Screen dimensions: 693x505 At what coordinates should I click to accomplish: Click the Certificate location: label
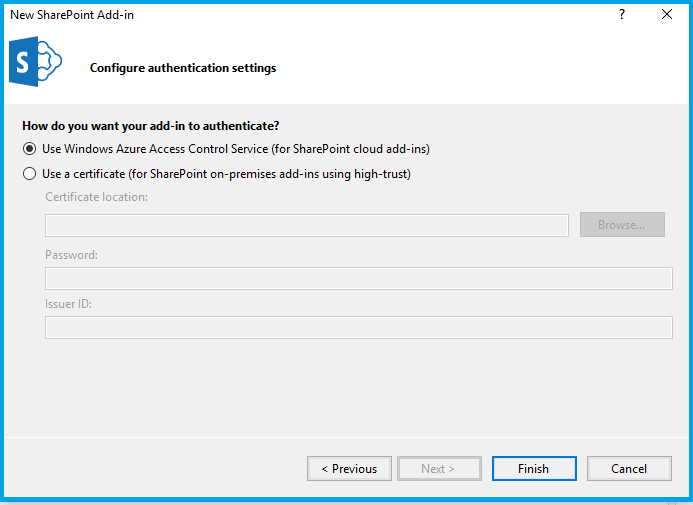coord(96,197)
